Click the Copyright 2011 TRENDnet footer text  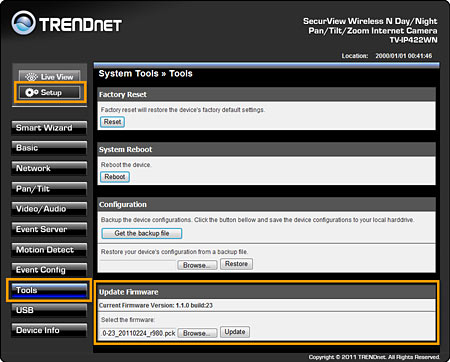tap(374, 357)
